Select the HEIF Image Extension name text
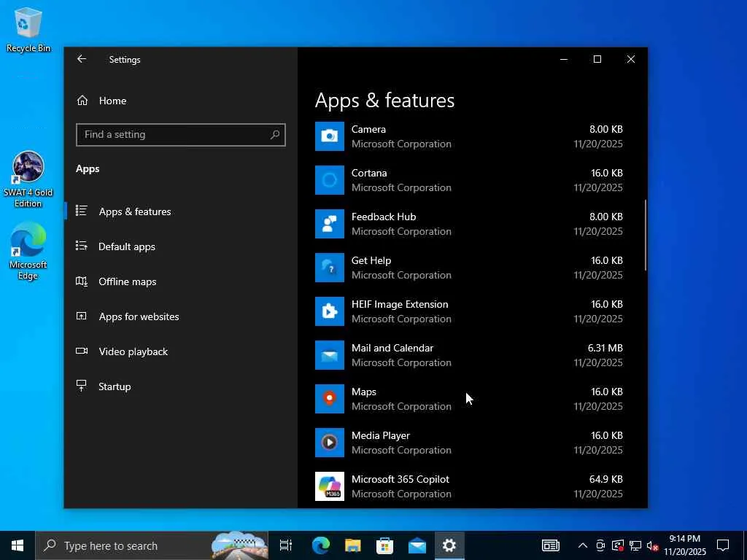747x560 pixels. point(400,304)
